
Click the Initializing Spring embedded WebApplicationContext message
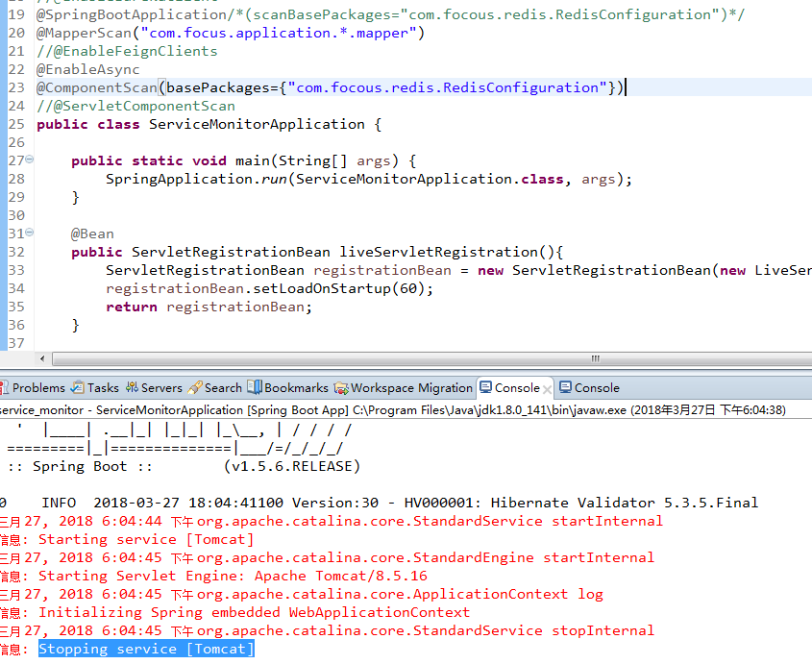254,612
